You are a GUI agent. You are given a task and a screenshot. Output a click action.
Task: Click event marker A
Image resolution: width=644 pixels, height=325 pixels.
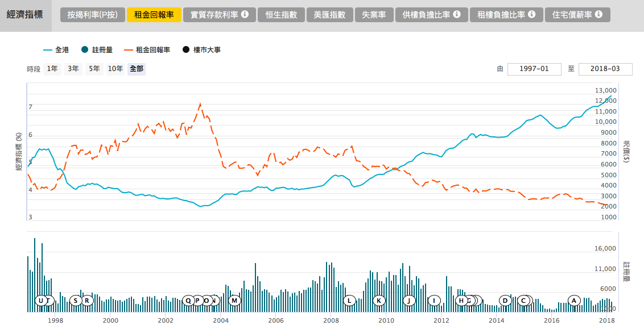(x=574, y=301)
